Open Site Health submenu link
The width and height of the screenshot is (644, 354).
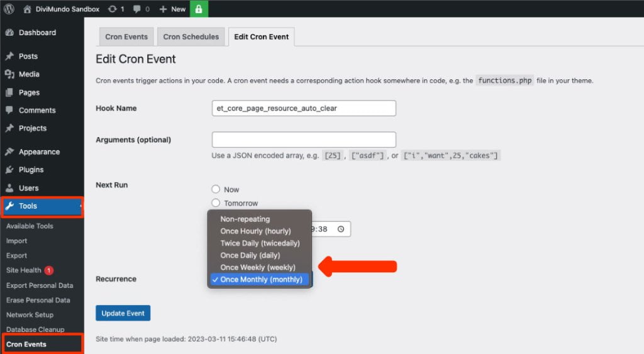click(x=23, y=270)
